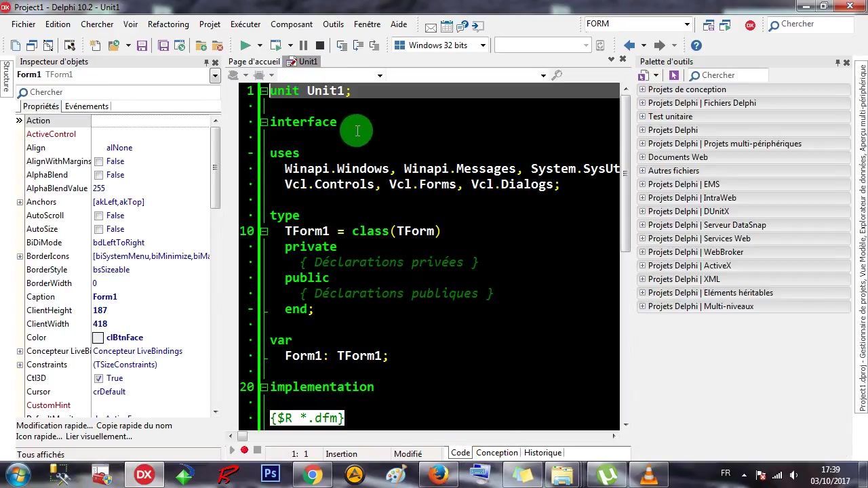Click the Copie rapide du nom link
The image size is (868, 488).
point(134,426)
